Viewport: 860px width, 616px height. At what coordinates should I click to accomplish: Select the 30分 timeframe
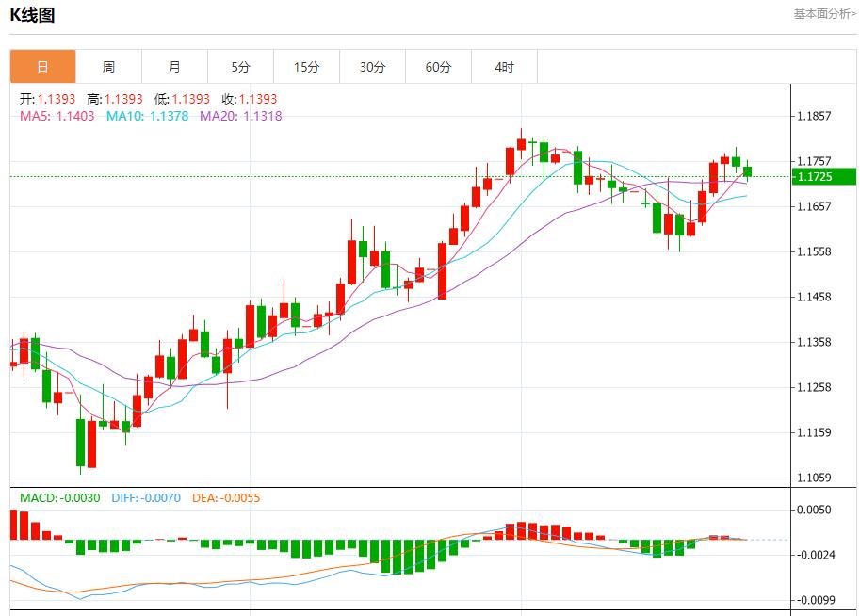coord(373,67)
